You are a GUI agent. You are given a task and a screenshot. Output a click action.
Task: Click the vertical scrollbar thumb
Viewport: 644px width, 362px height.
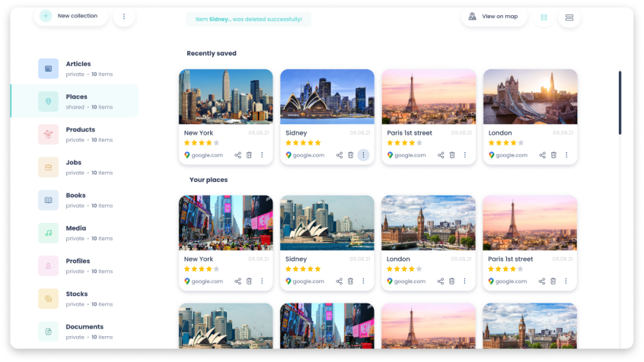coord(620,103)
